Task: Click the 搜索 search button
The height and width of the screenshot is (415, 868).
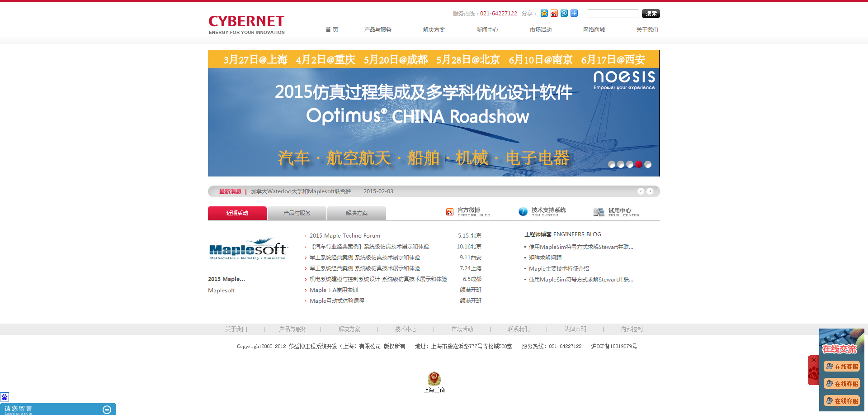Action: click(651, 14)
